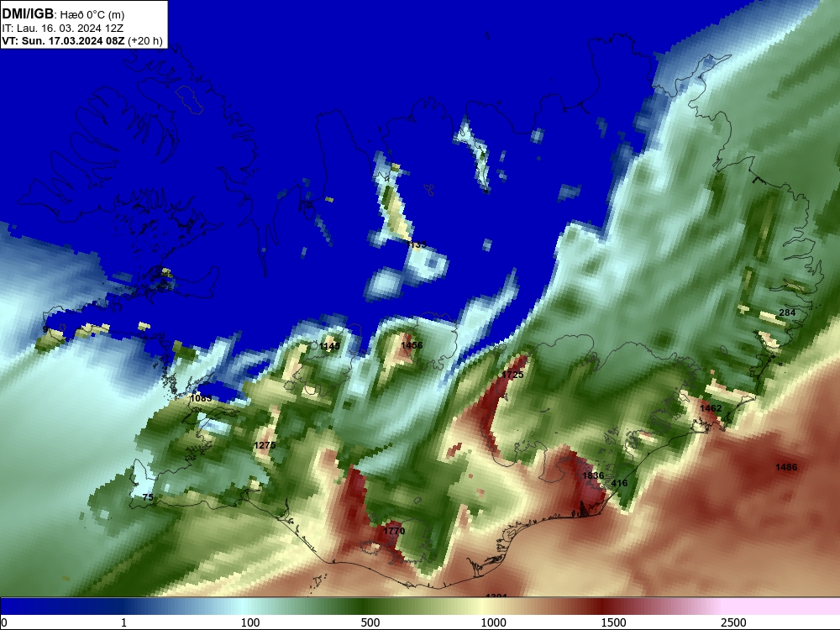The width and height of the screenshot is (840, 630).
Task: Click the VT: Sun. 17.03.2024 08Z line
Action: point(63,41)
